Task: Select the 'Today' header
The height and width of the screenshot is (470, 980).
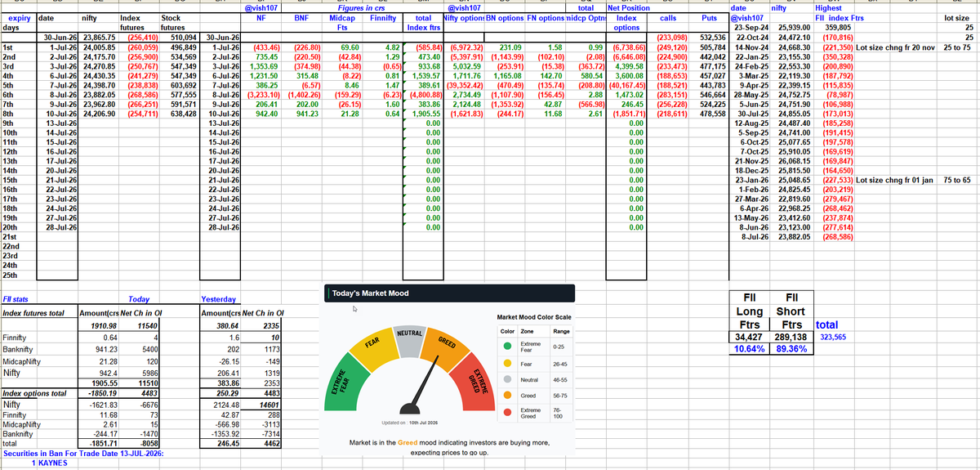Action: (x=140, y=301)
